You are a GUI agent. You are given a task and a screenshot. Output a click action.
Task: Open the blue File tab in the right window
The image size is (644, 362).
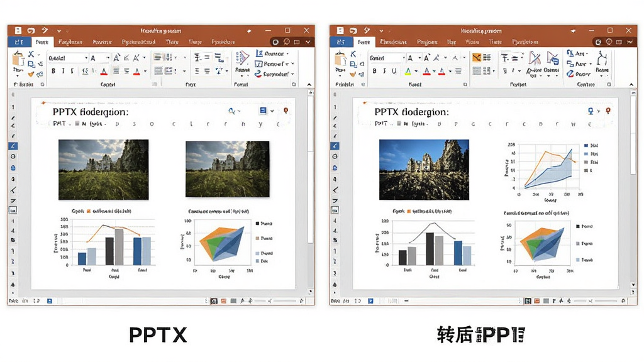341,42
